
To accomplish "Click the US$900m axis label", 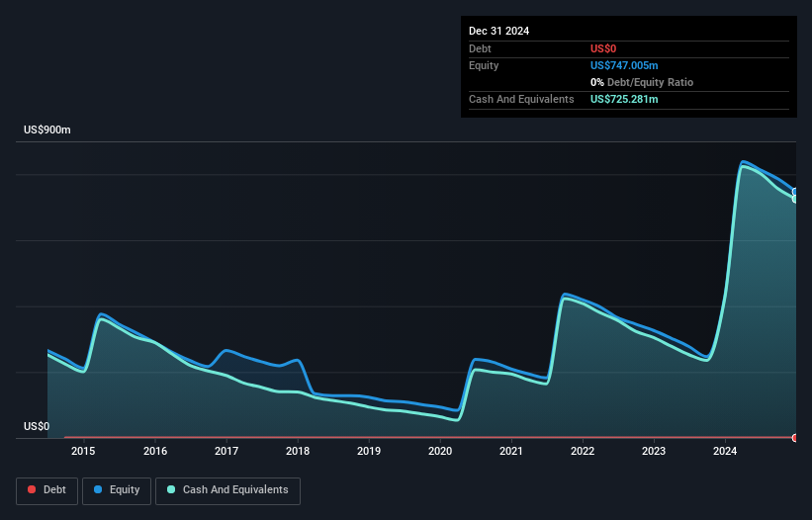I will (47, 130).
